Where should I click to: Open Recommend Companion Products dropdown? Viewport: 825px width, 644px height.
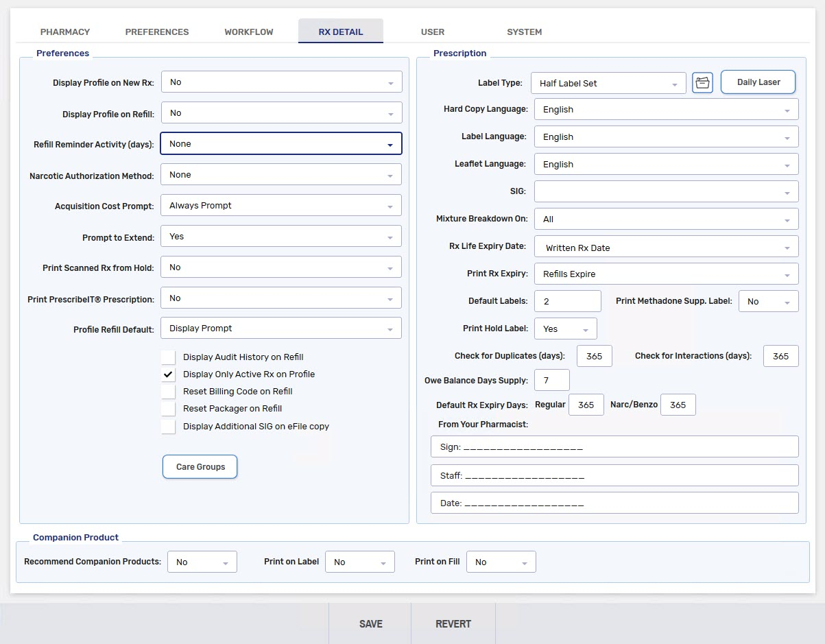coord(202,562)
